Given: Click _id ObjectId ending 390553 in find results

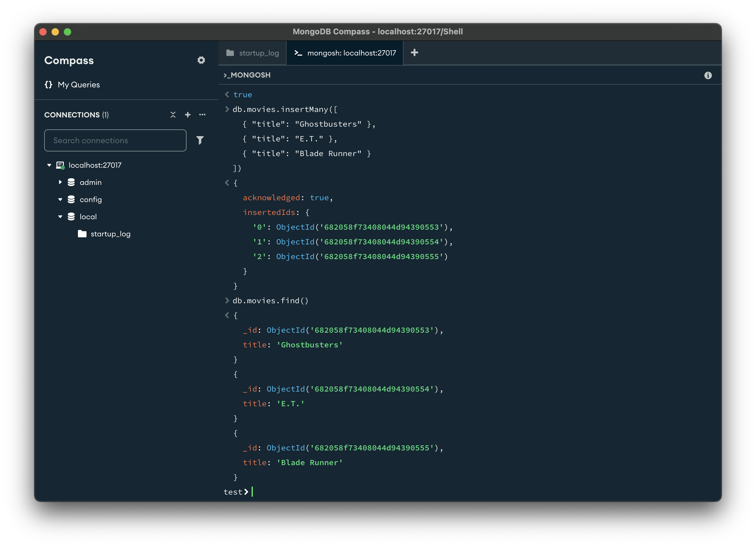Looking at the screenshot, I should point(343,330).
